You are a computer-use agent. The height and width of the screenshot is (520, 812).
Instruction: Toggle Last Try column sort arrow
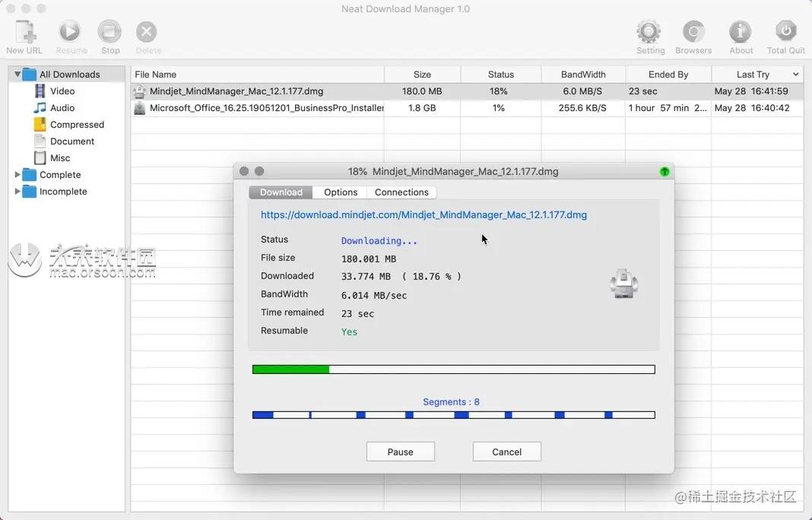[795, 75]
